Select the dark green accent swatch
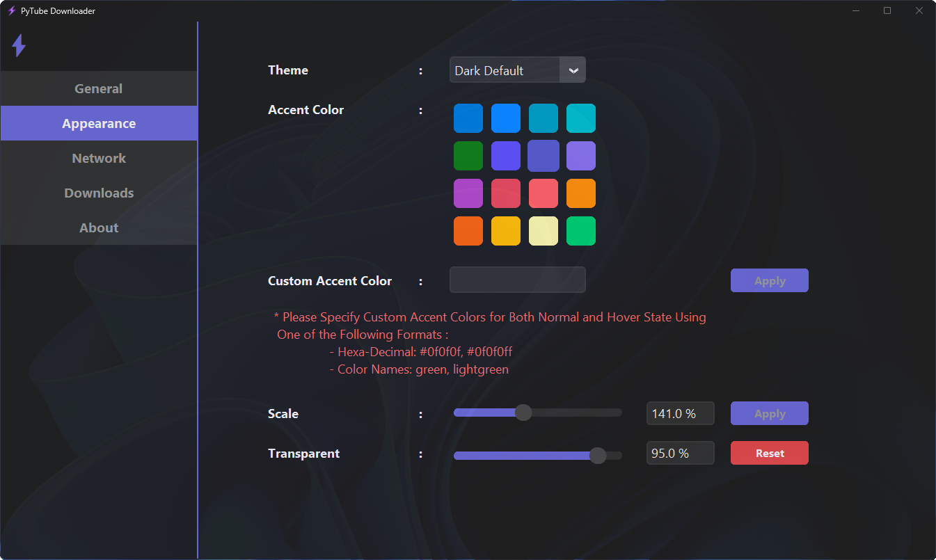The height and width of the screenshot is (560, 936). tap(468, 156)
